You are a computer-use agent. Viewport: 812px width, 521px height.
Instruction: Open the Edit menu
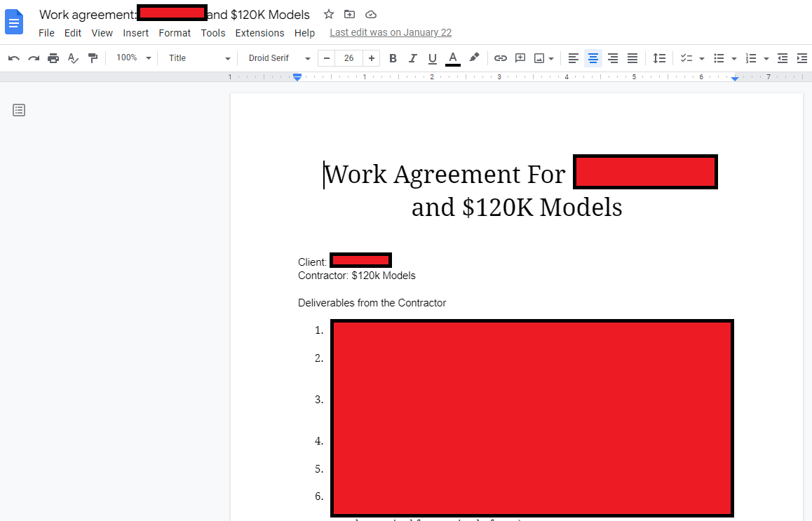tap(72, 33)
